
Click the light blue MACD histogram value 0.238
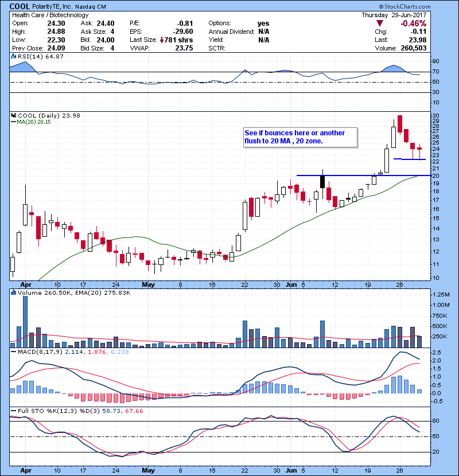[x=120, y=352]
